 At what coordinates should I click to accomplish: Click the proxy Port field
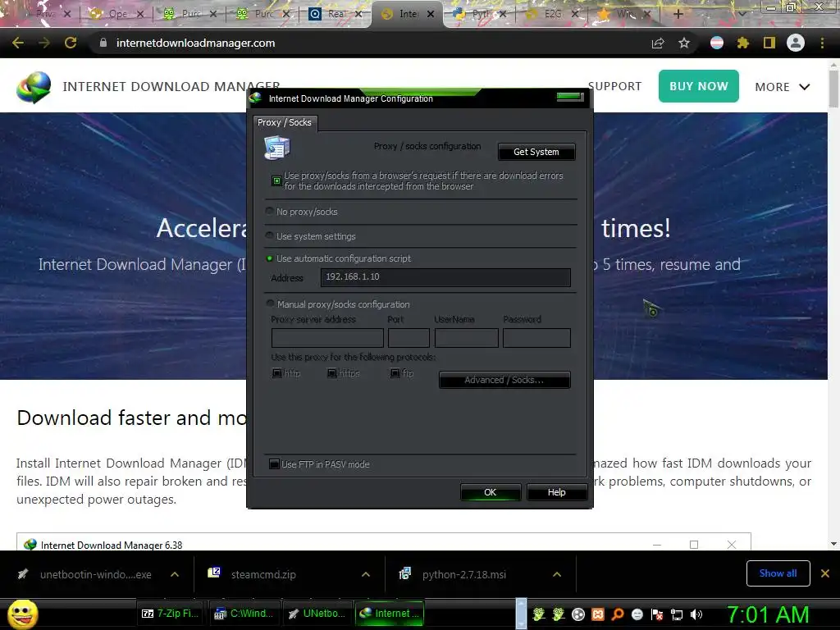(409, 338)
